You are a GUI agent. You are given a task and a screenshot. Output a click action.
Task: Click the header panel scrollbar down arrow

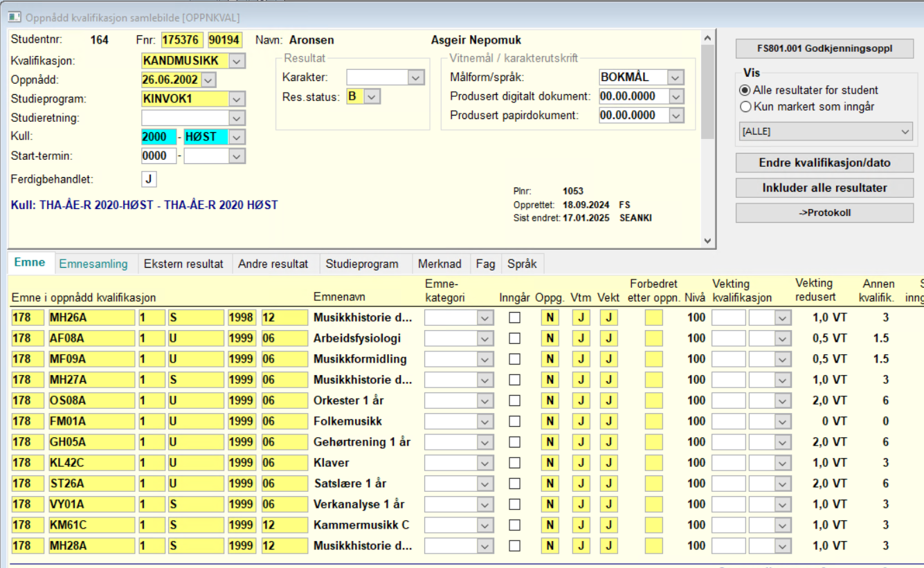click(x=707, y=240)
